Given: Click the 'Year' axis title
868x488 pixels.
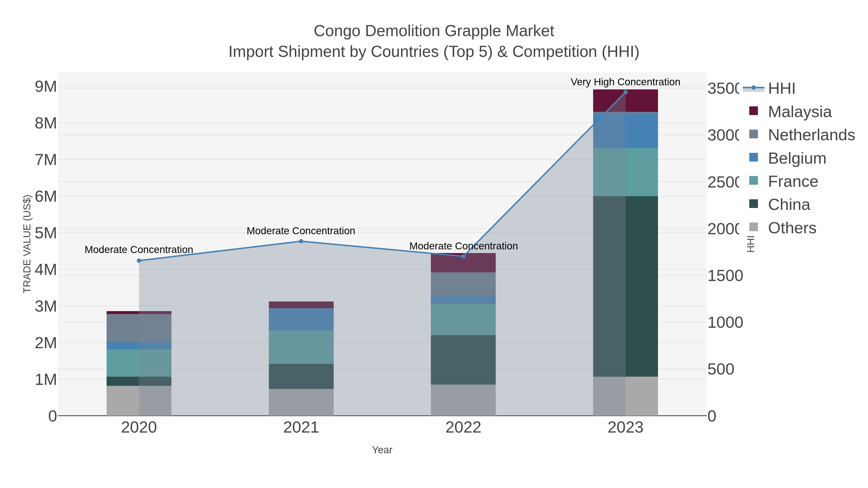Looking at the screenshot, I should (382, 450).
